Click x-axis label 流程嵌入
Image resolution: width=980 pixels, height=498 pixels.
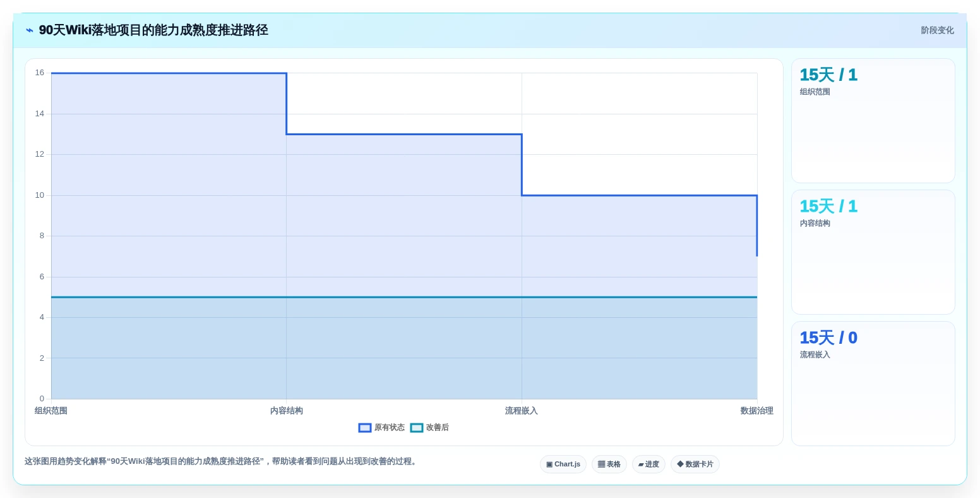coord(522,411)
